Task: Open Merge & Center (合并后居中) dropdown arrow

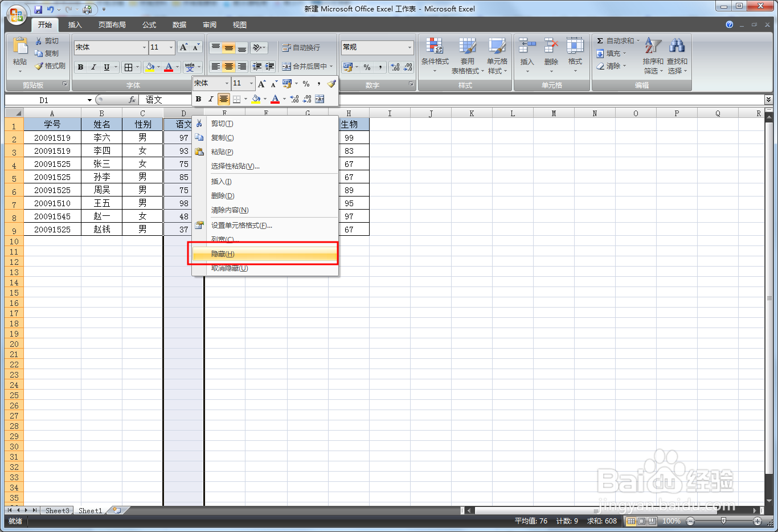Action: click(x=331, y=67)
